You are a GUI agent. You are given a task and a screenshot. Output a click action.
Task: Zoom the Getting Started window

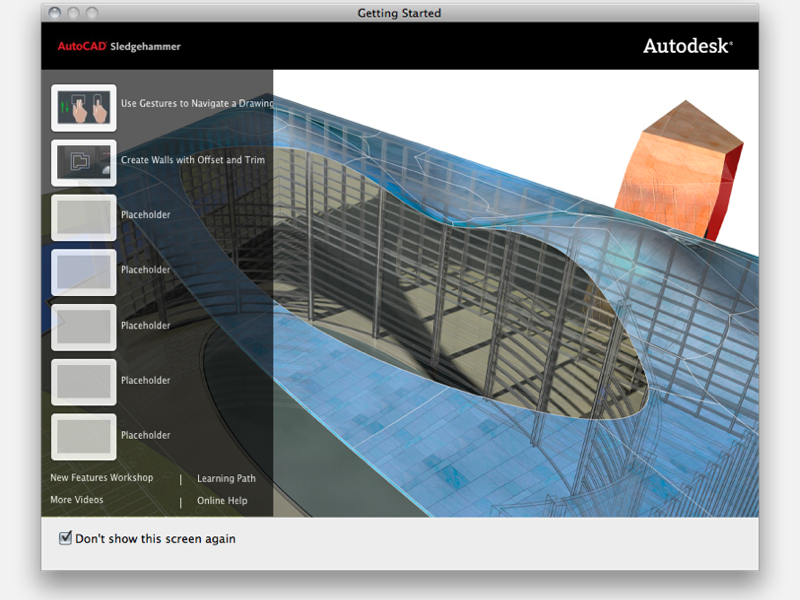click(92, 13)
